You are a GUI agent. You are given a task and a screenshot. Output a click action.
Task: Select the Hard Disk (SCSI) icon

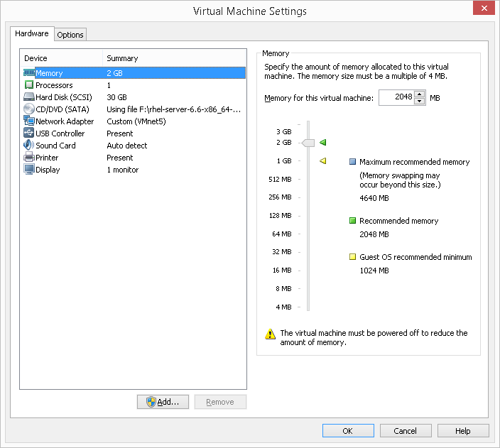tap(29, 97)
